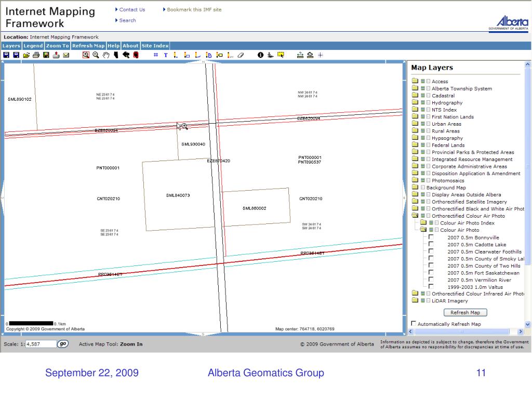Screen dimensions: 532x399
Task: Expand the Photomosaics folder
Action: click(x=415, y=180)
